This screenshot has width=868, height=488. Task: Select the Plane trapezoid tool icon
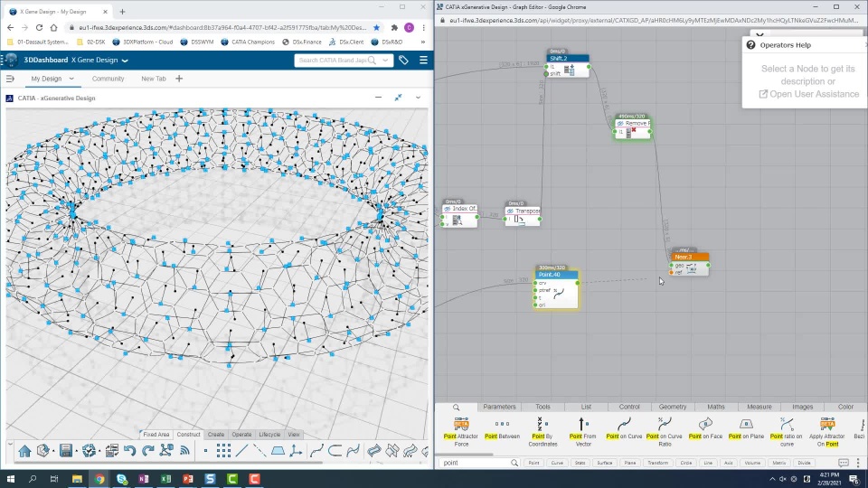coord(278,451)
